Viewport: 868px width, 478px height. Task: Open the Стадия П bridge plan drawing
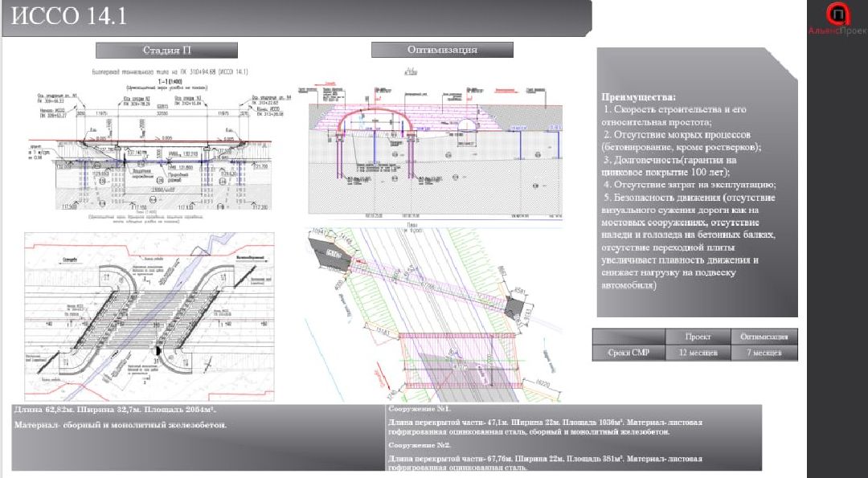click(149, 315)
